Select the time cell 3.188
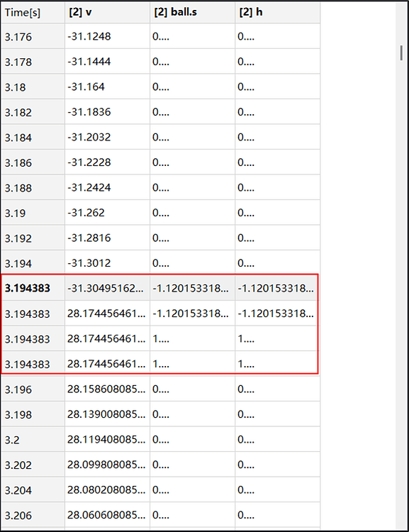Image resolution: width=409 pixels, height=532 pixels. click(33, 187)
